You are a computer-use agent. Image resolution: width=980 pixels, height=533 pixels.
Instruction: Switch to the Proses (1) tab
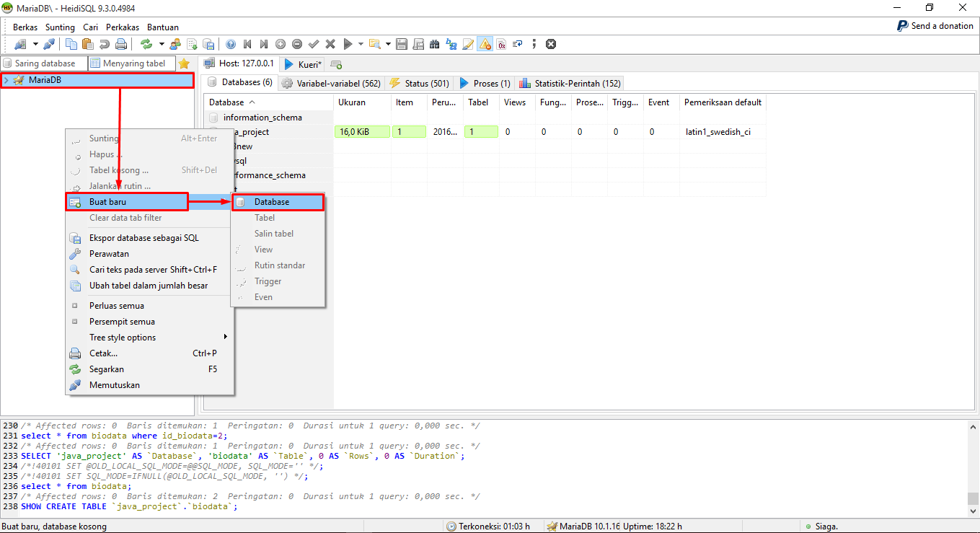[x=485, y=83]
